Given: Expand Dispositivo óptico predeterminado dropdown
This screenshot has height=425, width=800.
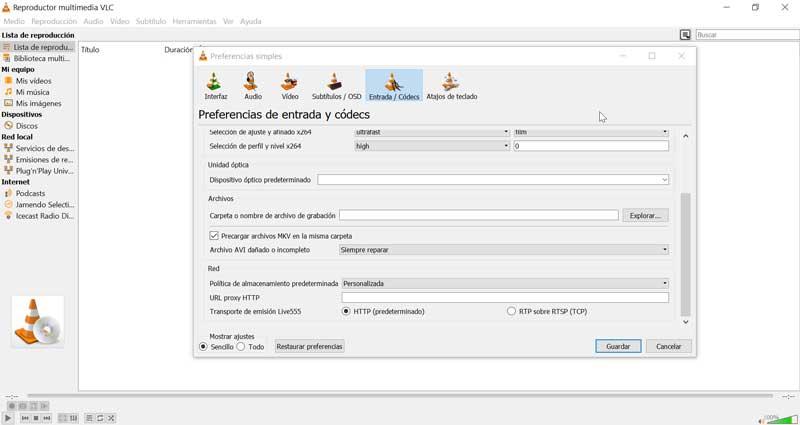Looking at the screenshot, I should [493, 180].
